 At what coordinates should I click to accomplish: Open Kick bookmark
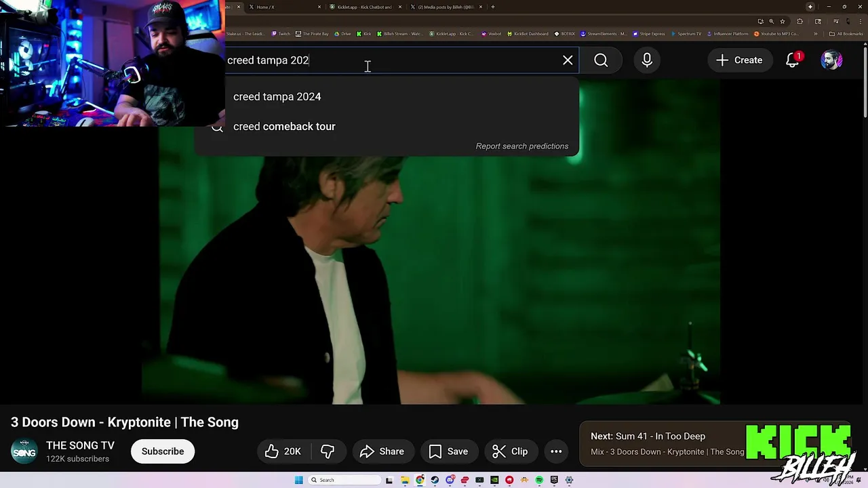point(364,34)
